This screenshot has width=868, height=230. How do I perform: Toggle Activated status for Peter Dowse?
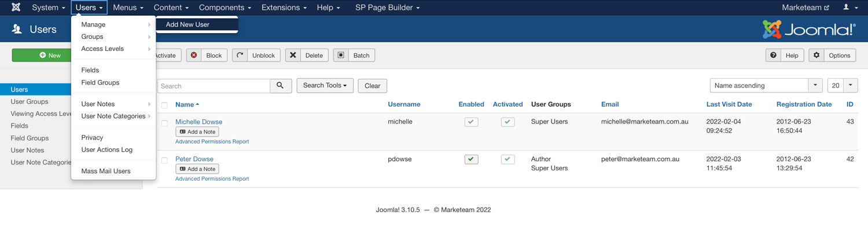click(x=507, y=159)
